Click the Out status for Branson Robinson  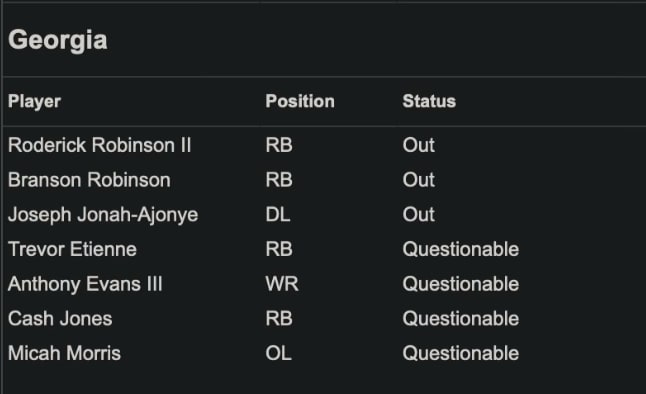pos(419,180)
